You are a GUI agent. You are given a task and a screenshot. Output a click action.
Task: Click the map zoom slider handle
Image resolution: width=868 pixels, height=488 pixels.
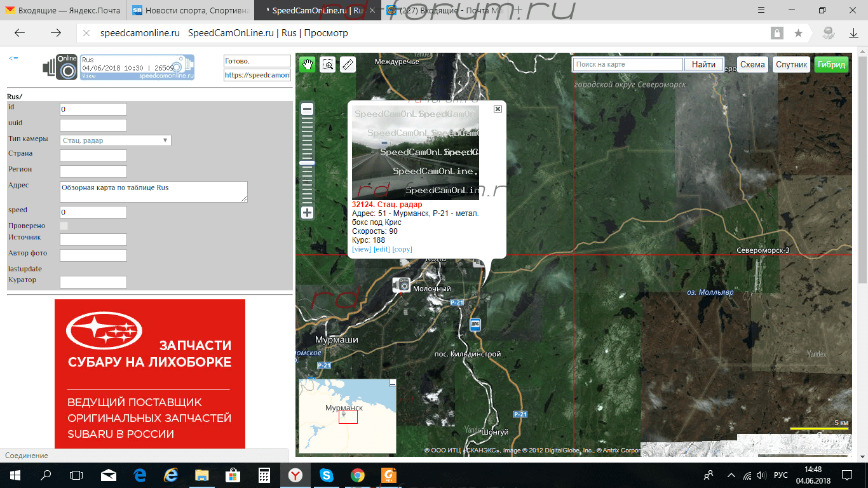(307, 163)
